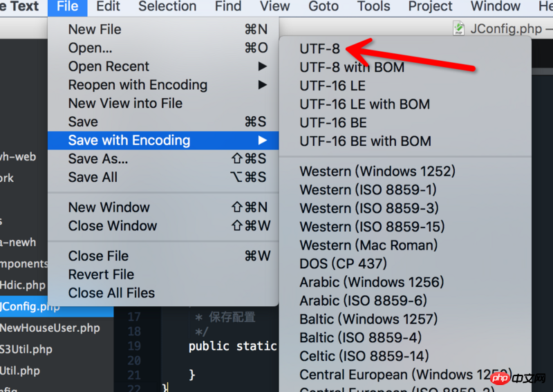This screenshot has width=553, height=392.
Task: Open the Save with Encoding submenu arrow
Action: click(262, 140)
